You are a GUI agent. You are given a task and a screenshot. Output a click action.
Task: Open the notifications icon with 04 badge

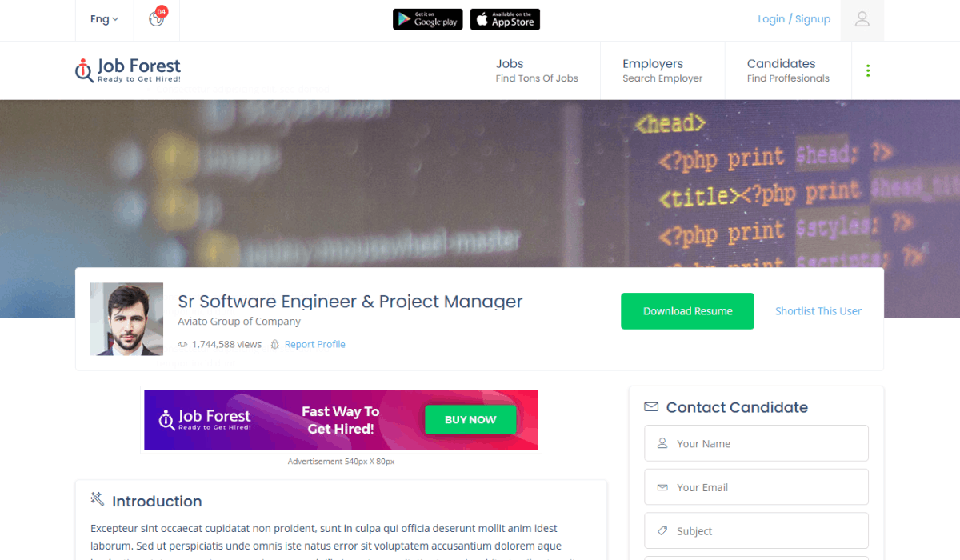pyautogui.click(x=157, y=18)
